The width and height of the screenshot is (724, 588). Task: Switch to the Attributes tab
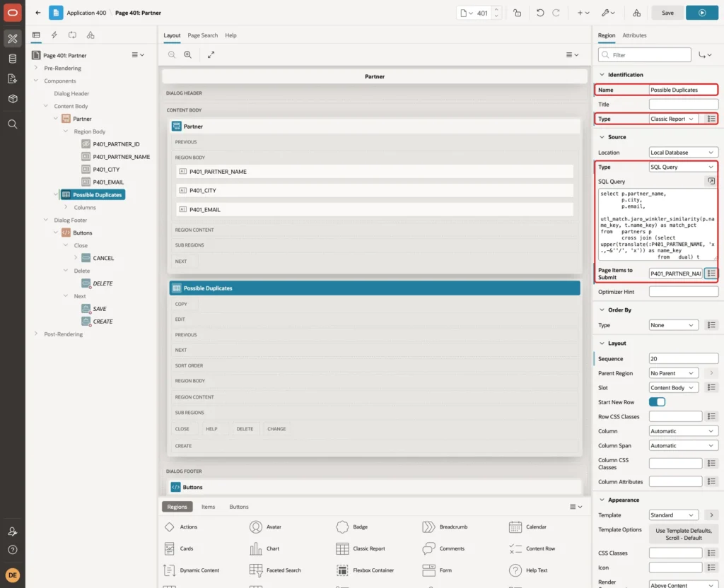coord(634,35)
